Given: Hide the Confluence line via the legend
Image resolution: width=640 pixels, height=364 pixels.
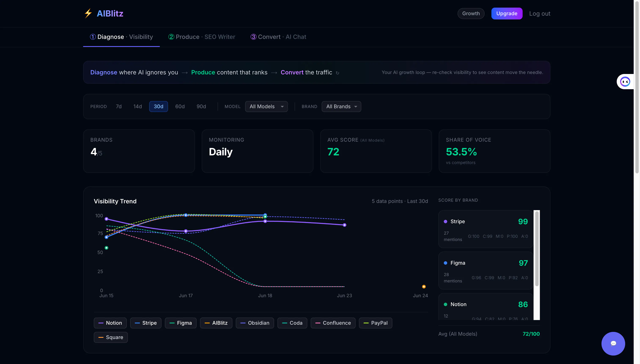Looking at the screenshot, I should (333, 323).
